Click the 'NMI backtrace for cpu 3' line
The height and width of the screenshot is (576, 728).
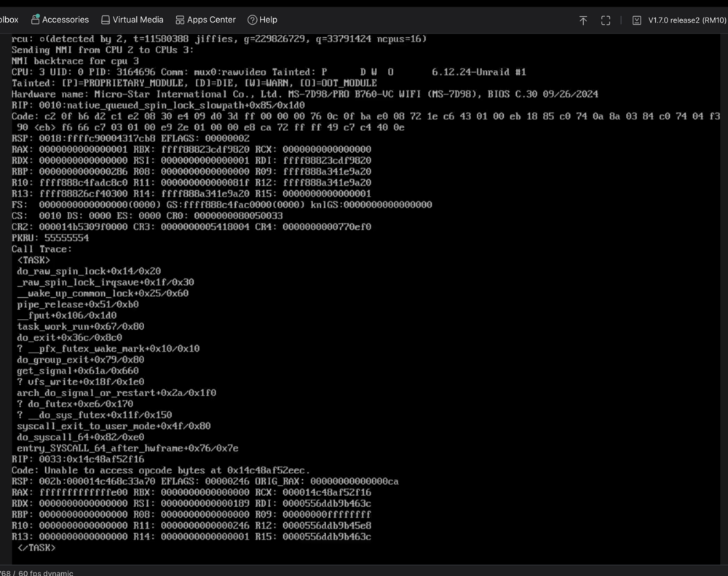pyautogui.click(x=75, y=61)
